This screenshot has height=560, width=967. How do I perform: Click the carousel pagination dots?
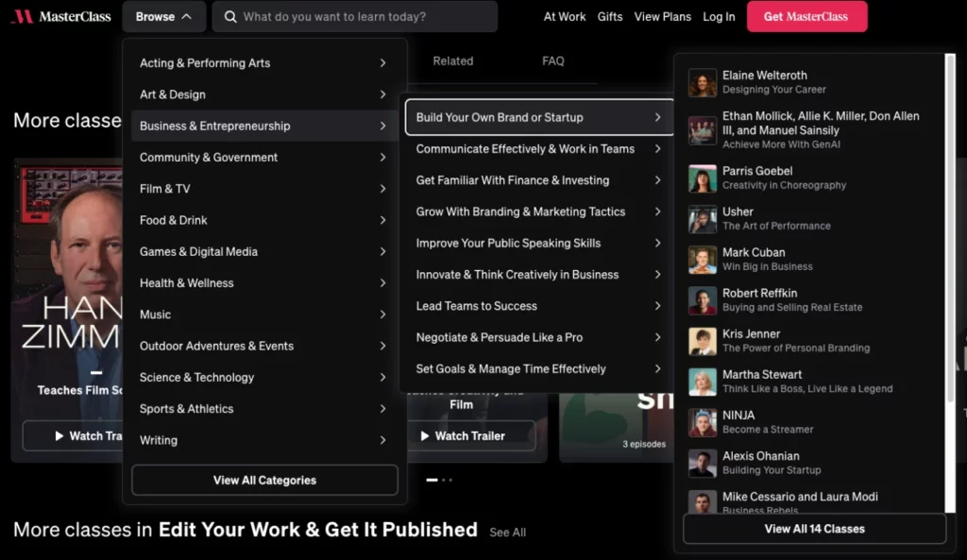pyautogui.click(x=439, y=480)
